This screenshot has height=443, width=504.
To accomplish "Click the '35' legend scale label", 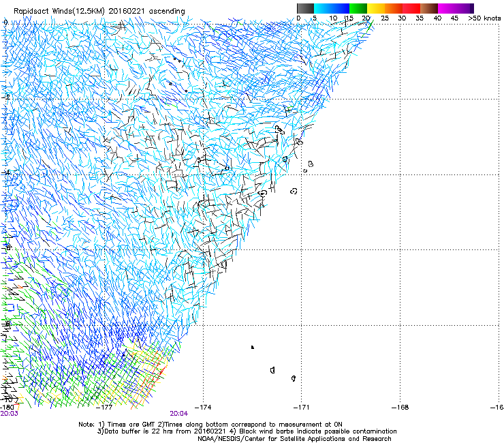I will coord(420,18).
